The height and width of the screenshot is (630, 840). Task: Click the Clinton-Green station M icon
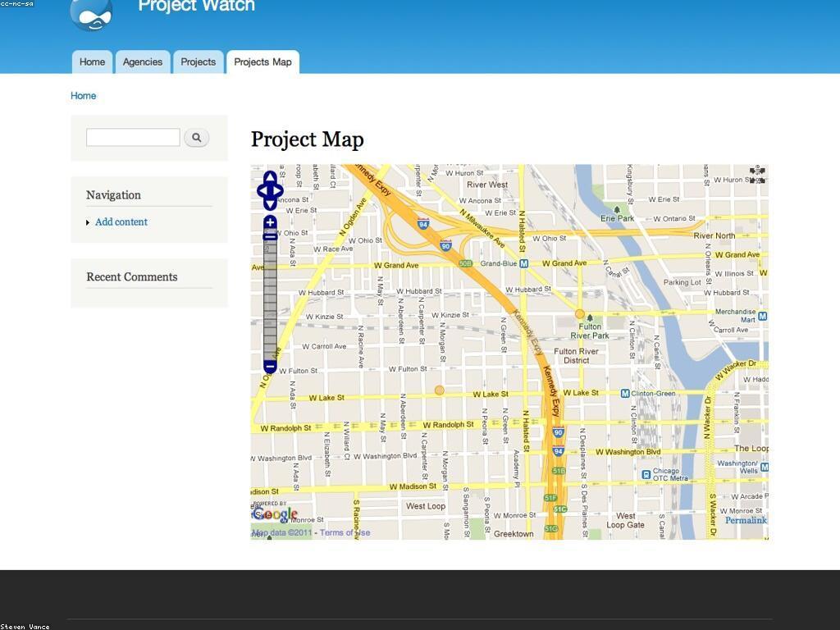(x=624, y=393)
